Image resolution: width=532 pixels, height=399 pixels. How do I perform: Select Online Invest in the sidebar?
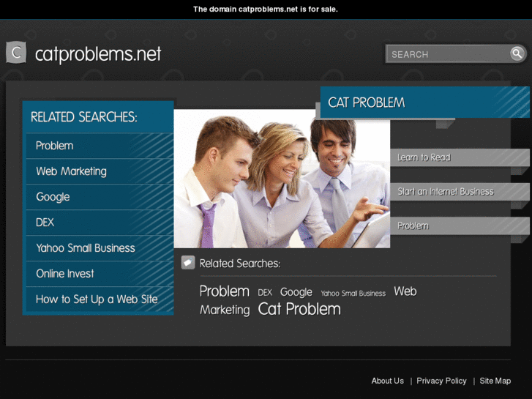100,274
